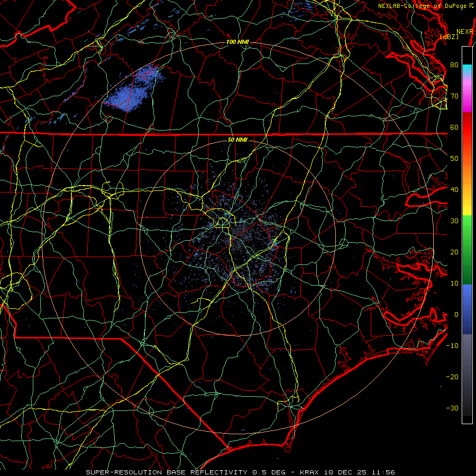Click the 10 value on the dBZ scale
476x476 pixels.
(x=454, y=283)
